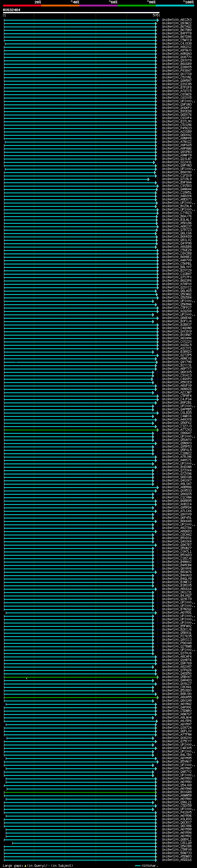
Task: Select label UniRef100_A7TZ43
Action: 177,430
